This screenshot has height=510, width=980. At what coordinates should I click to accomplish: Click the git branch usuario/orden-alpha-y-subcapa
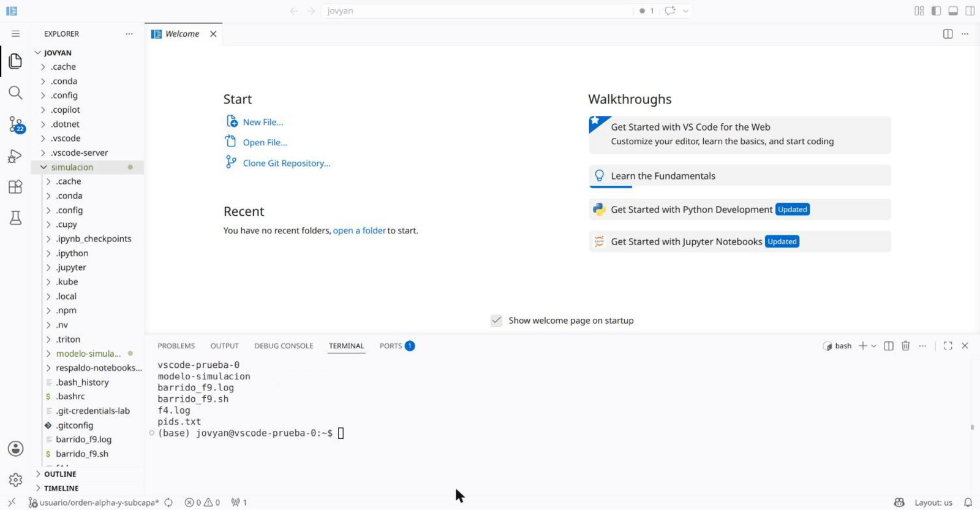point(94,503)
